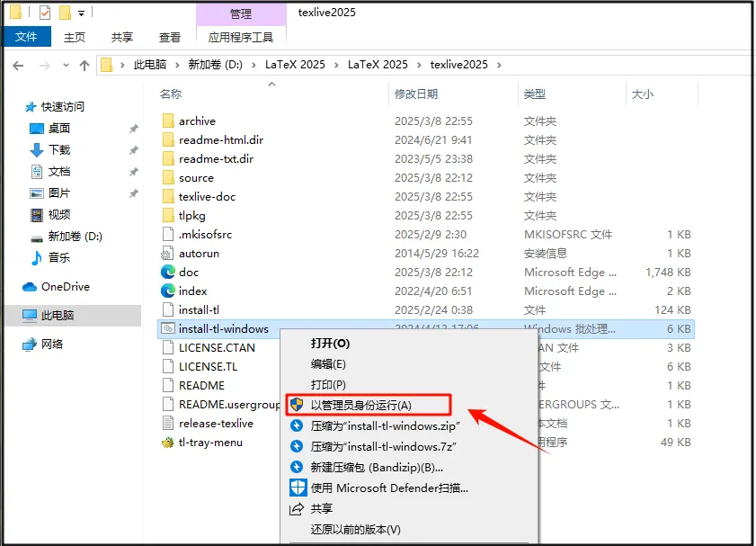
Task: Select 快速访问 in the navigation pane
Action: coord(63,107)
